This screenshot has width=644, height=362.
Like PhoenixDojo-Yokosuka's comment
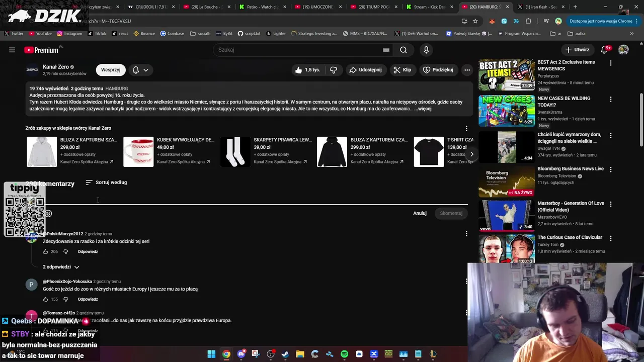(45, 299)
